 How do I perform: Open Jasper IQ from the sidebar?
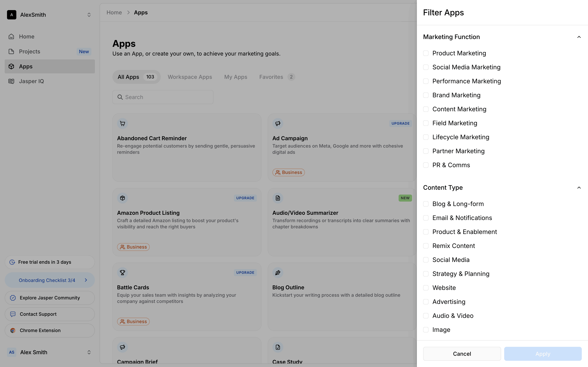31,81
